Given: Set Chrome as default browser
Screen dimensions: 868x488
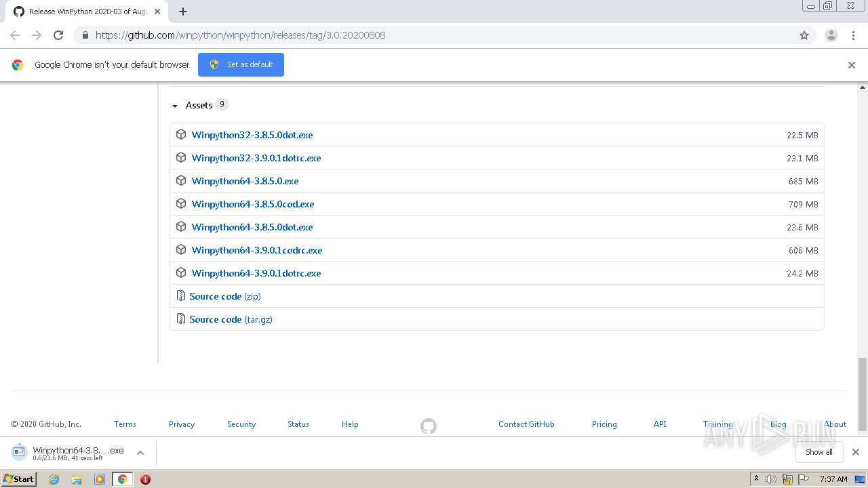Looking at the screenshot, I should click(x=241, y=64).
